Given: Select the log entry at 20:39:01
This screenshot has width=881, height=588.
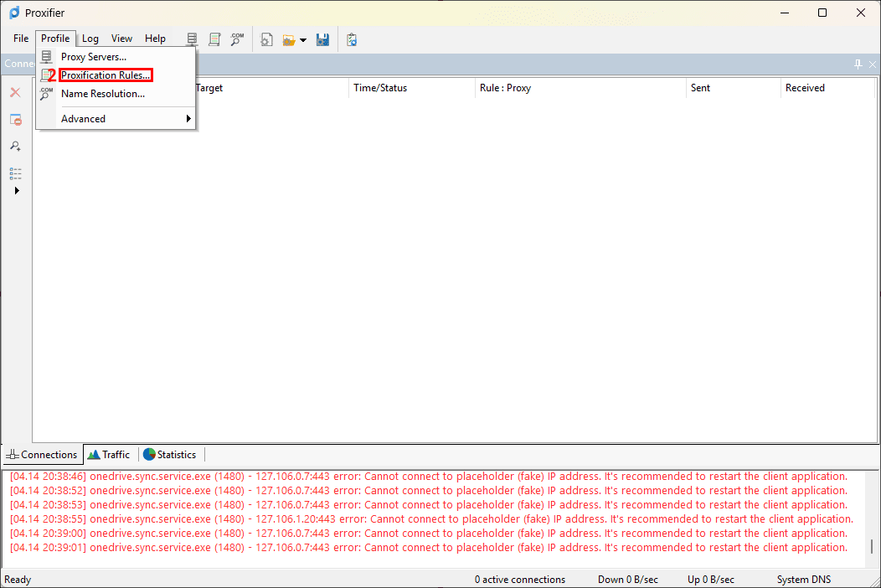Looking at the screenshot, I should pos(429,548).
